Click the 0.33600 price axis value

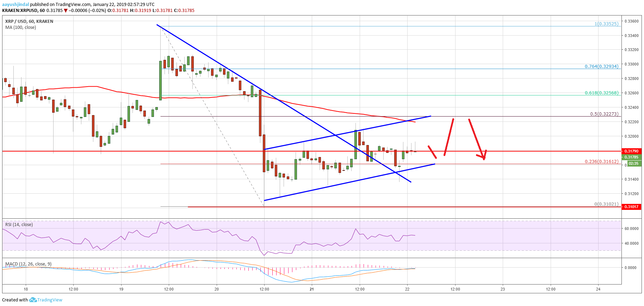click(631, 21)
